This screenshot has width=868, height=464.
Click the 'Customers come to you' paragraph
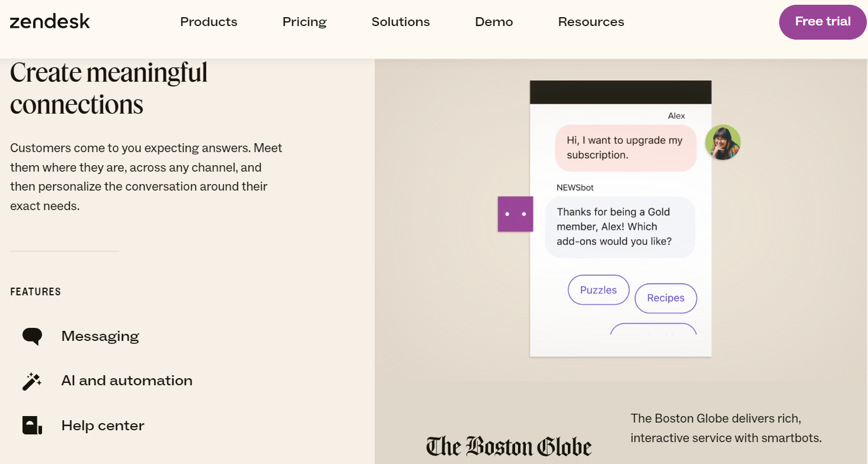pos(146,177)
